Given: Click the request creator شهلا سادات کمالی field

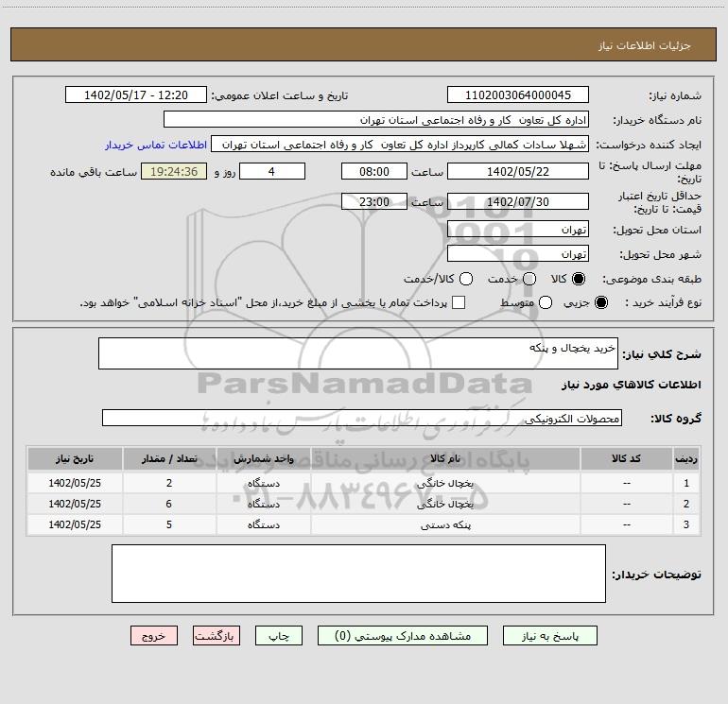Looking at the screenshot, I should (400, 145).
